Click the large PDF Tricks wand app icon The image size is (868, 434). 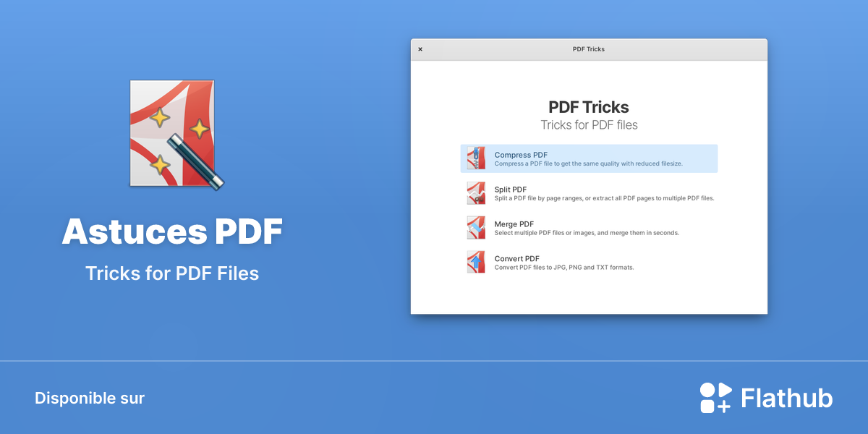[177, 135]
